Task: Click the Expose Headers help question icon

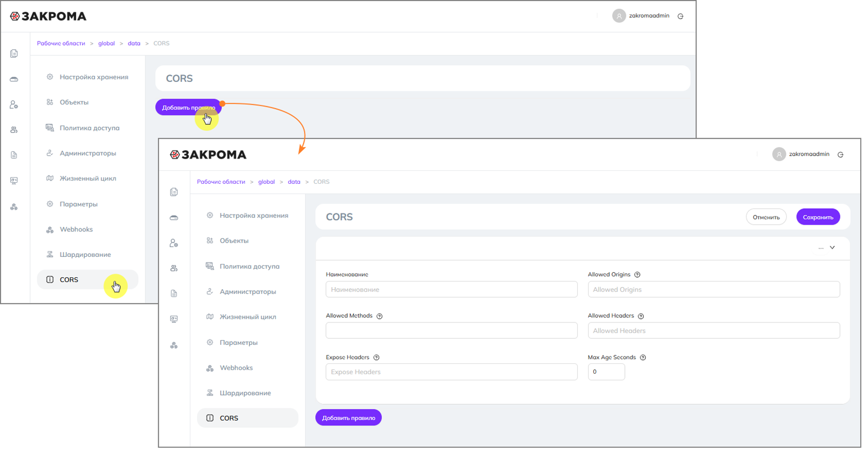Action: click(376, 358)
